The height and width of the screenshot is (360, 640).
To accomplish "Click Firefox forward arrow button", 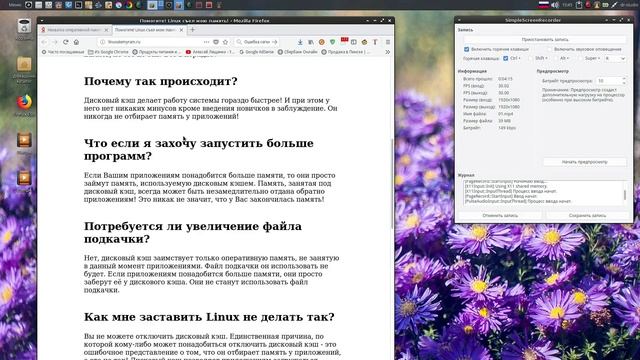I will click(x=55, y=42).
